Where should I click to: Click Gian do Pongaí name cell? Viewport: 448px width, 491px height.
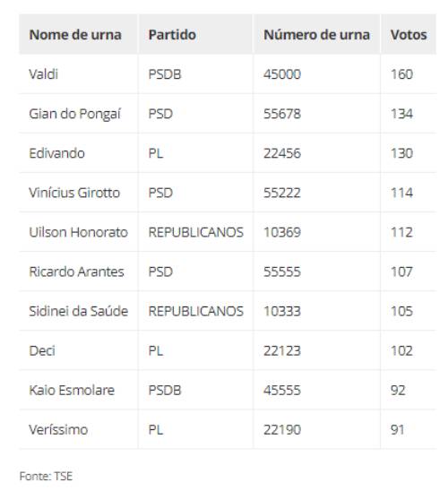[x=74, y=114]
